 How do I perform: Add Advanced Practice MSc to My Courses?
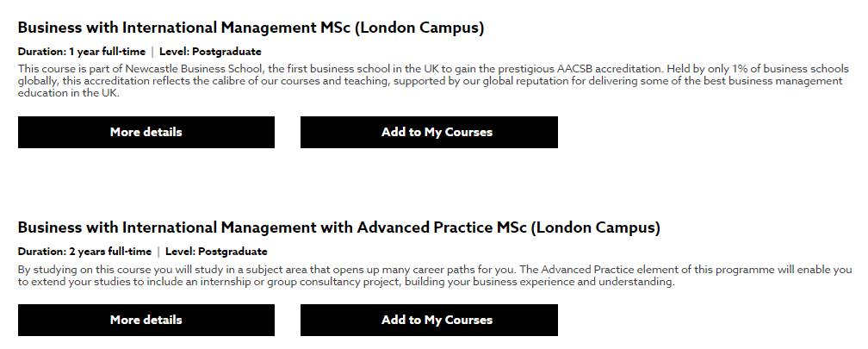[x=429, y=320]
